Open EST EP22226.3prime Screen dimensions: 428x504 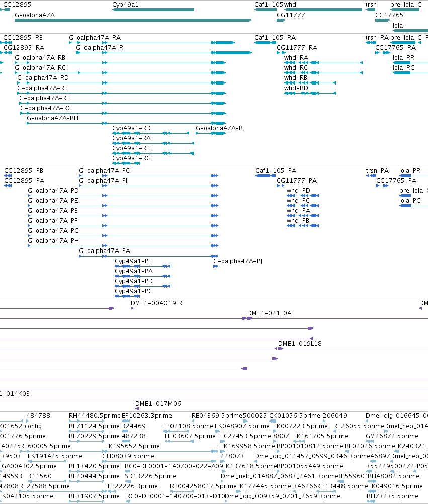[x=132, y=486]
